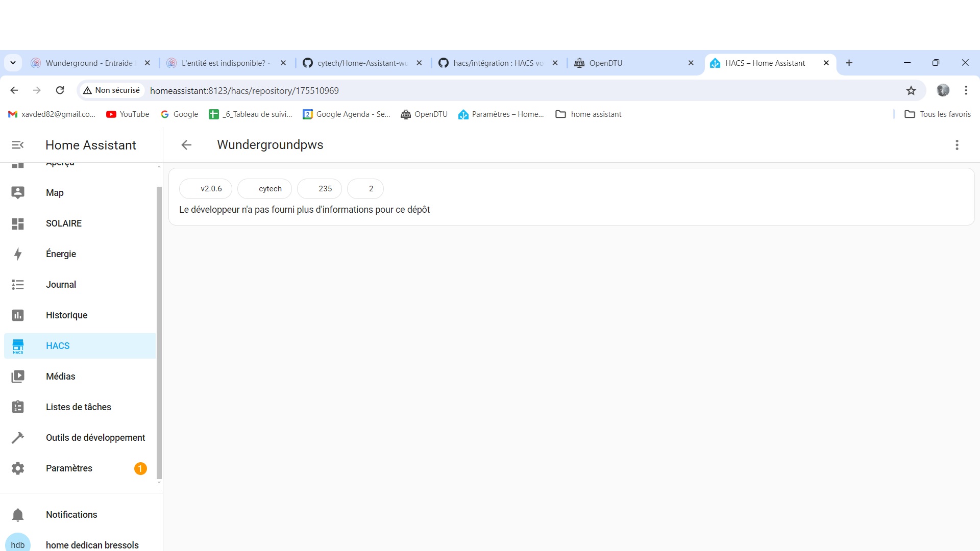
Task: Open the Map sidebar icon
Action: 18,192
